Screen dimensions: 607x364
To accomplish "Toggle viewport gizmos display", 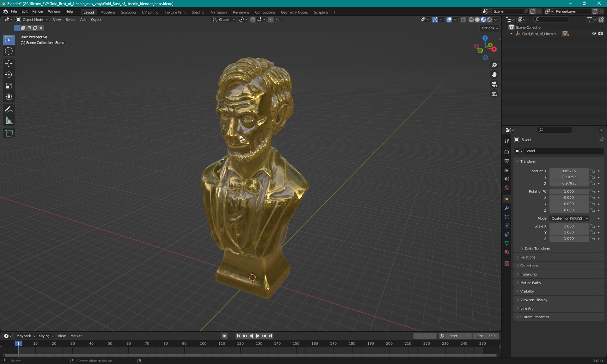I will tap(435, 20).
